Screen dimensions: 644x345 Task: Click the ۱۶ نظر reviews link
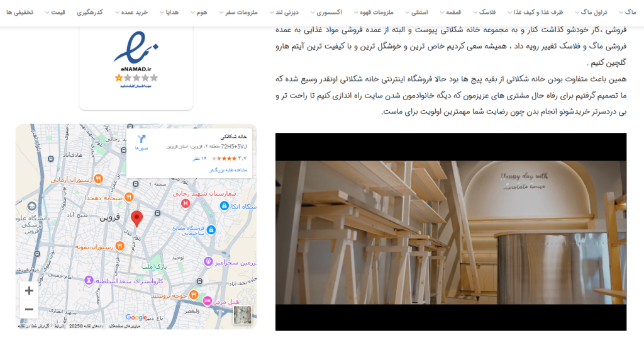coord(199,158)
